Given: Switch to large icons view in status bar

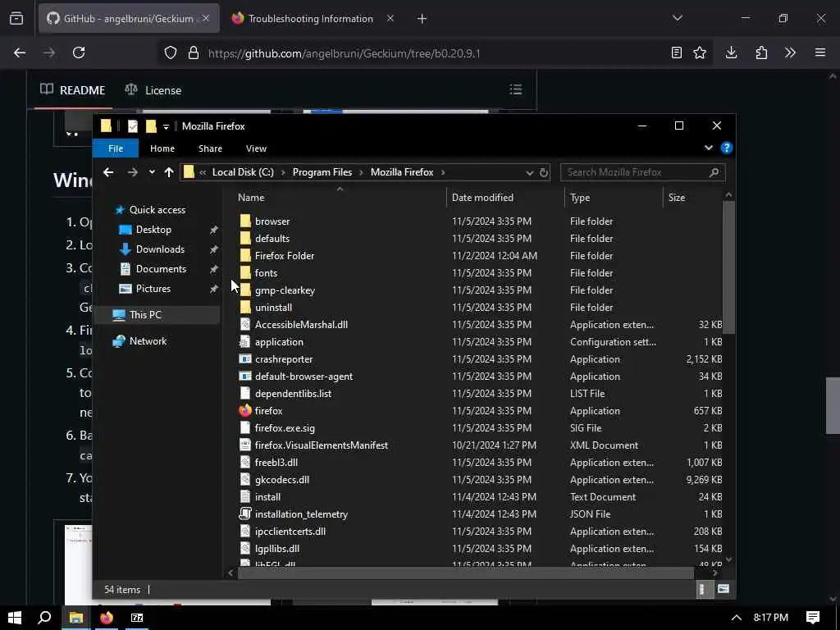Looking at the screenshot, I should pos(724,589).
